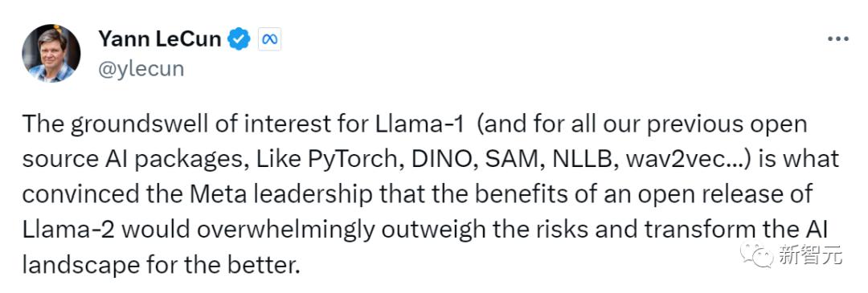Open the Yann LeCun display name link
868x293 pixels.
click(x=160, y=39)
